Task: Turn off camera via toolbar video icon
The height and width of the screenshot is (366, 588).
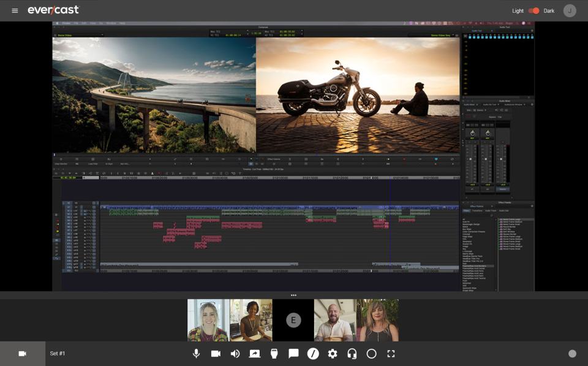Action: click(x=216, y=354)
